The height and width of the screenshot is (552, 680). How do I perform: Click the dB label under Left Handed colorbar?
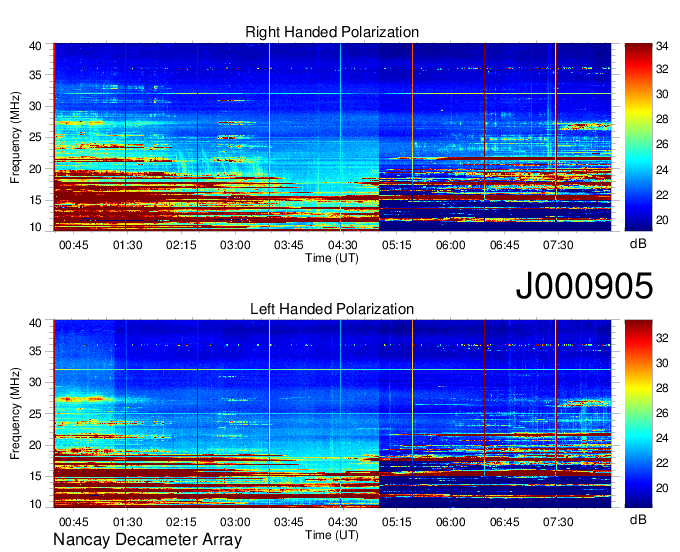pyautogui.click(x=638, y=519)
